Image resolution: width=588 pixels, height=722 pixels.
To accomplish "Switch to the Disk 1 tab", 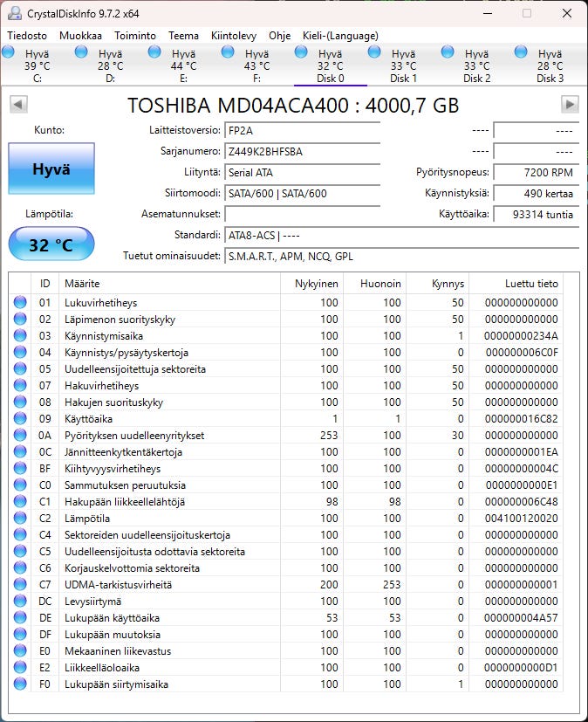I will click(x=404, y=65).
